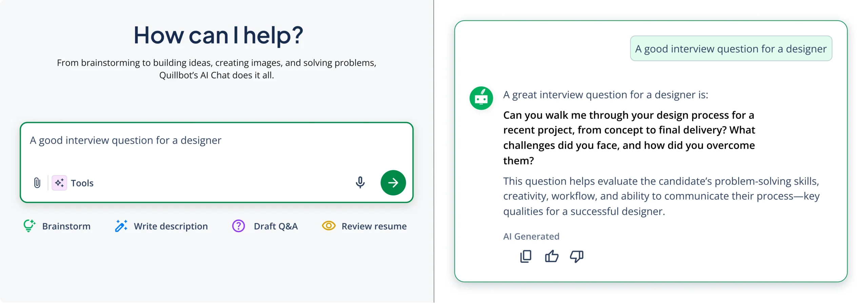
Task: Click the paperclip attach file icon
Action: click(37, 183)
